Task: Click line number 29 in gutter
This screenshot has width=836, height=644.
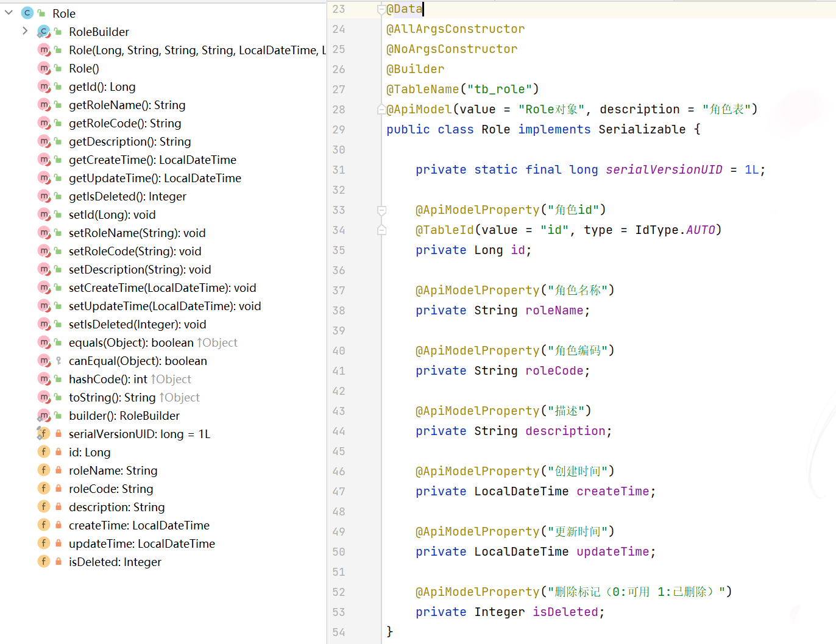Action: [x=339, y=129]
